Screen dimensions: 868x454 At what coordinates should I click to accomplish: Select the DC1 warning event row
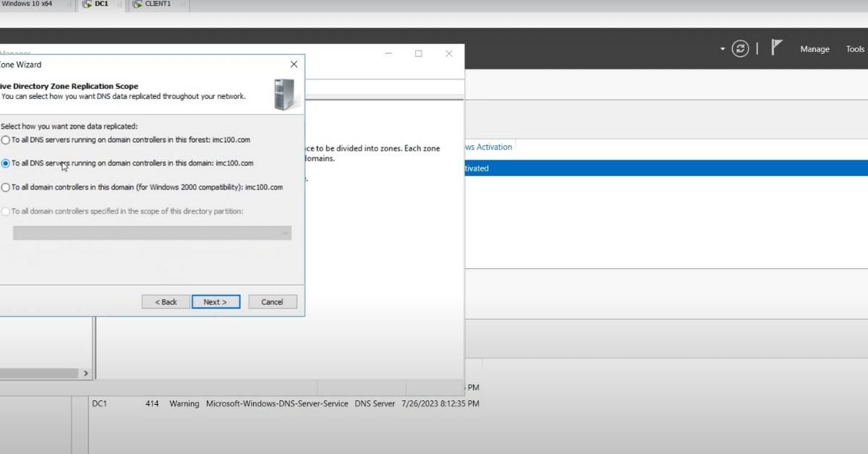285,403
